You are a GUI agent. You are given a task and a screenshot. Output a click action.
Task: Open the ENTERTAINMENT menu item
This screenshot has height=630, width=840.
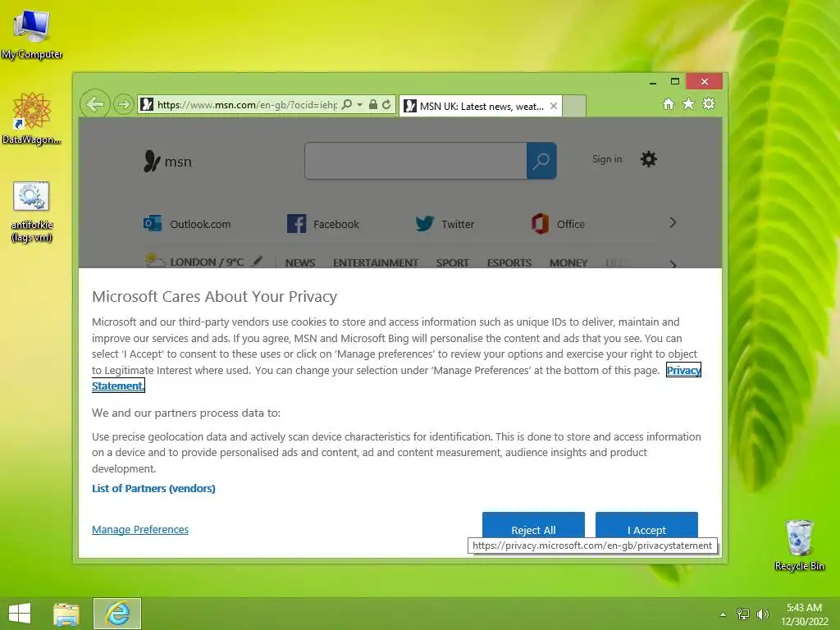point(376,262)
